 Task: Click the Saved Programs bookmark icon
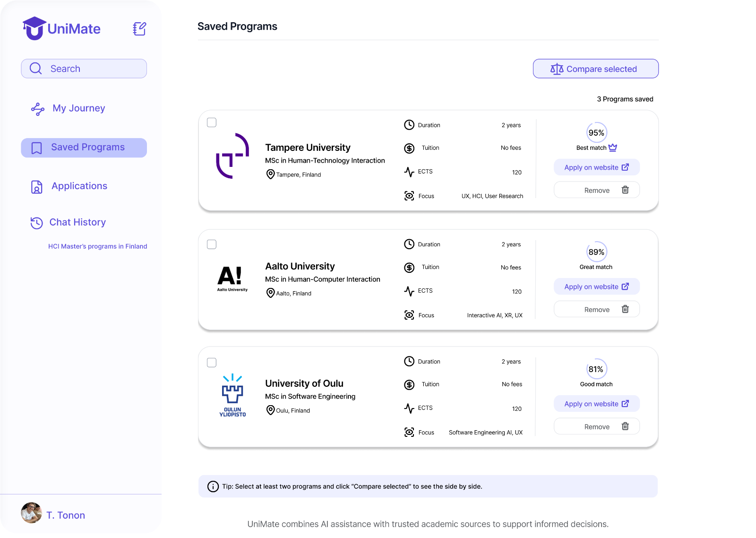pyautogui.click(x=36, y=148)
